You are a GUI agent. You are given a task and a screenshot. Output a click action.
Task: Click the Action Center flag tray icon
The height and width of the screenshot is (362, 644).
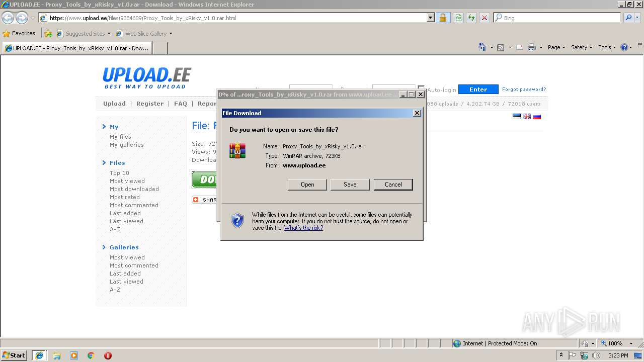pyautogui.click(x=572, y=355)
